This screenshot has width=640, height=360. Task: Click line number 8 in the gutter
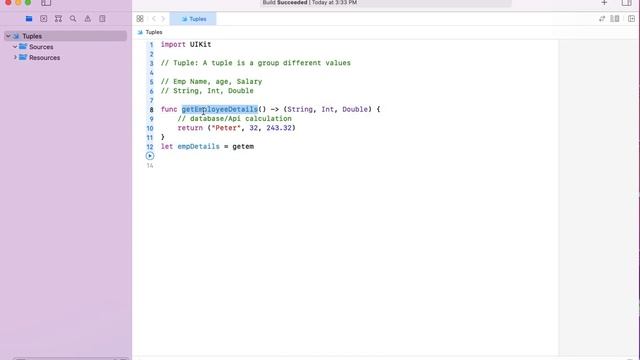pyautogui.click(x=151, y=110)
